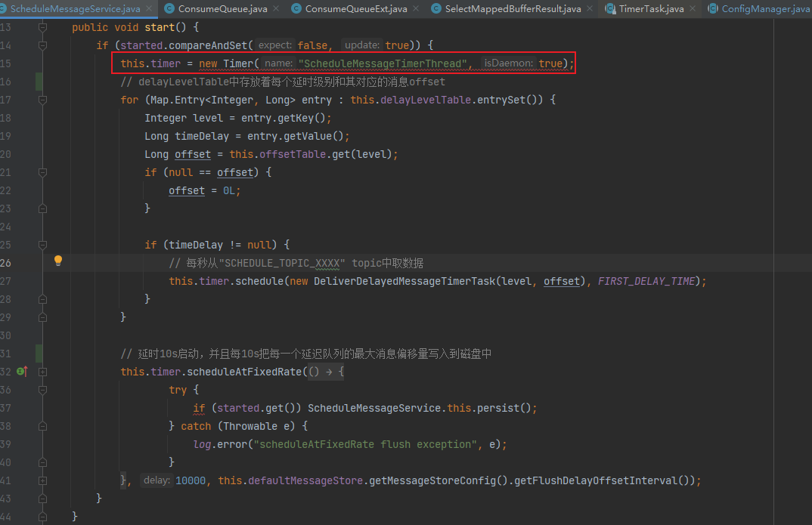Click the 'update:' parameter hint
The image size is (812, 525).
coord(362,45)
